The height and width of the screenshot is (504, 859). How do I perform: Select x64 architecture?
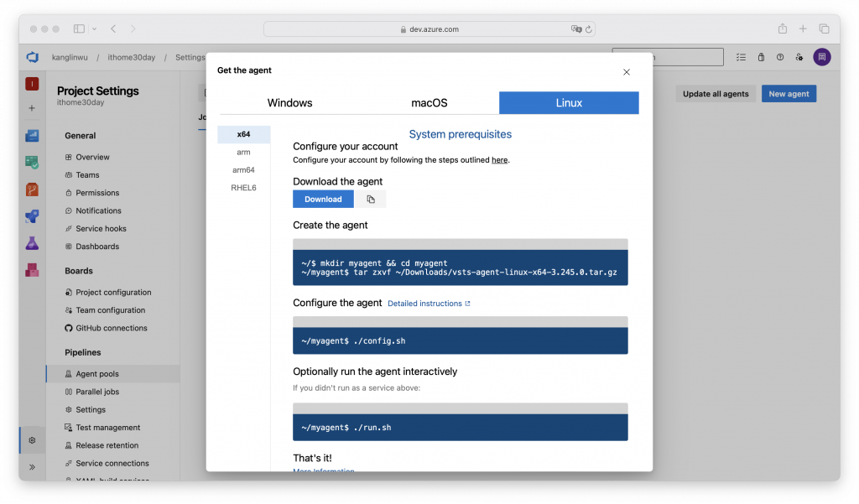click(244, 134)
